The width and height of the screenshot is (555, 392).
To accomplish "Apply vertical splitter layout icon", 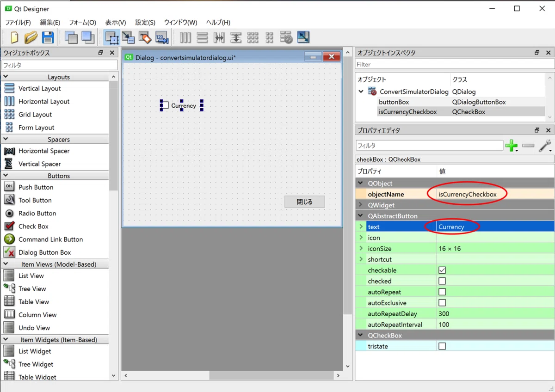I will 236,37.
